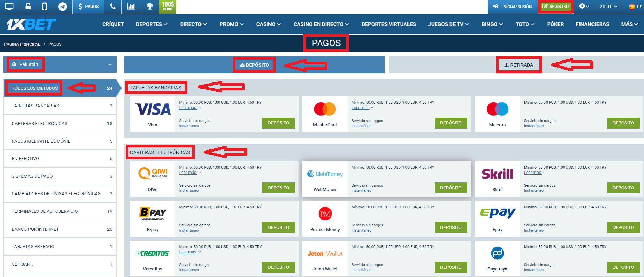Select TARJETAS BANCARIAS in sidebar
Image resolution: width=644 pixels, height=277 pixels.
60,106
